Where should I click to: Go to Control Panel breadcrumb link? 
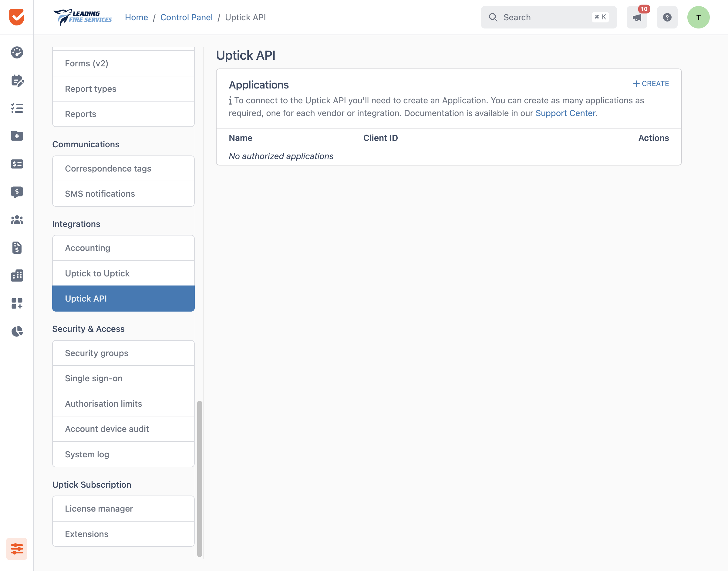pos(186,17)
